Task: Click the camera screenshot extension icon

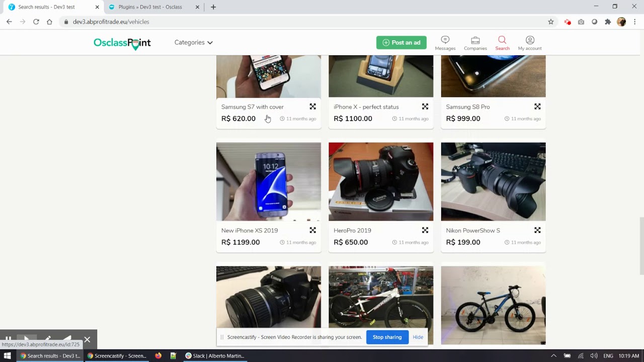Action: (581, 22)
